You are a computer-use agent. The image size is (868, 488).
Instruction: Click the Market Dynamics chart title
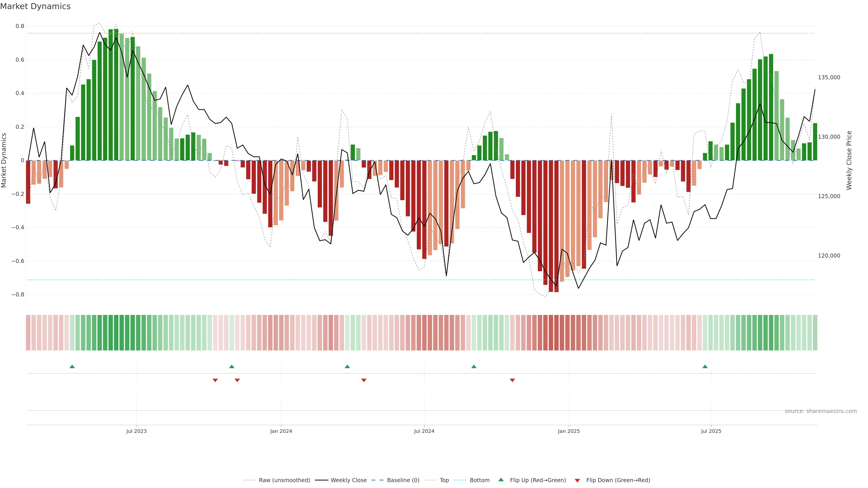point(35,6)
